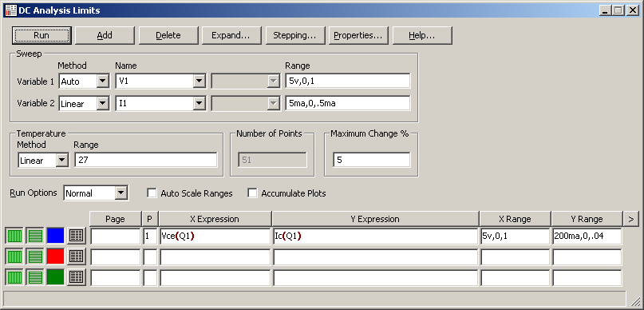Click X Expression field Vce(Q1)
The height and width of the screenshot is (310, 644).
pyautogui.click(x=215, y=236)
